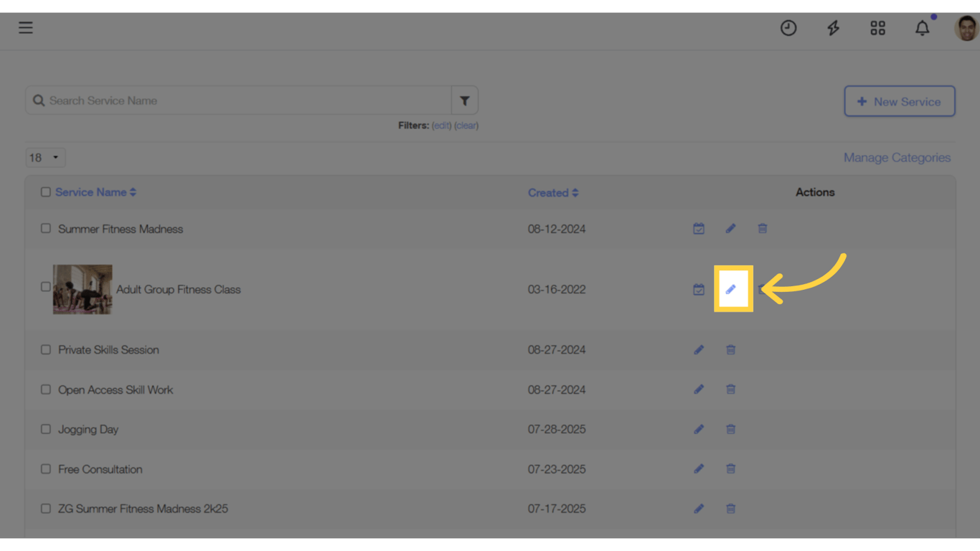Screen dimensions: 980x551
Task: Click the New Service button
Action: (899, 101)
